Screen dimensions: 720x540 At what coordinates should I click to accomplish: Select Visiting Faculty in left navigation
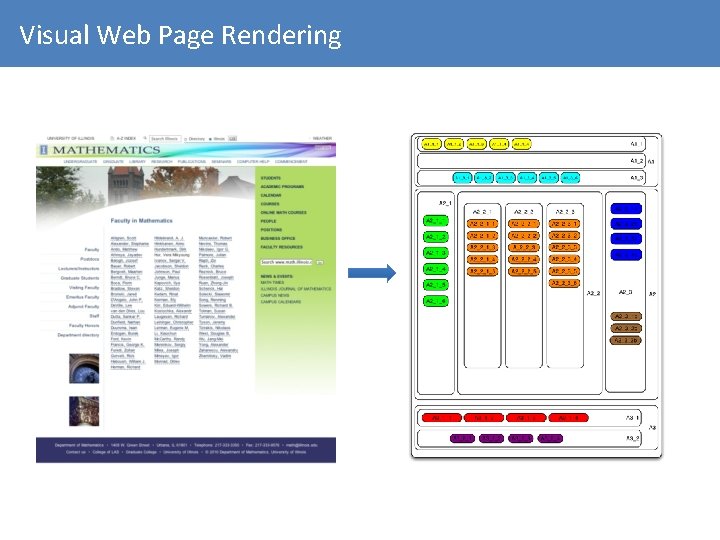pyautogui.click(x=84, y=287)
